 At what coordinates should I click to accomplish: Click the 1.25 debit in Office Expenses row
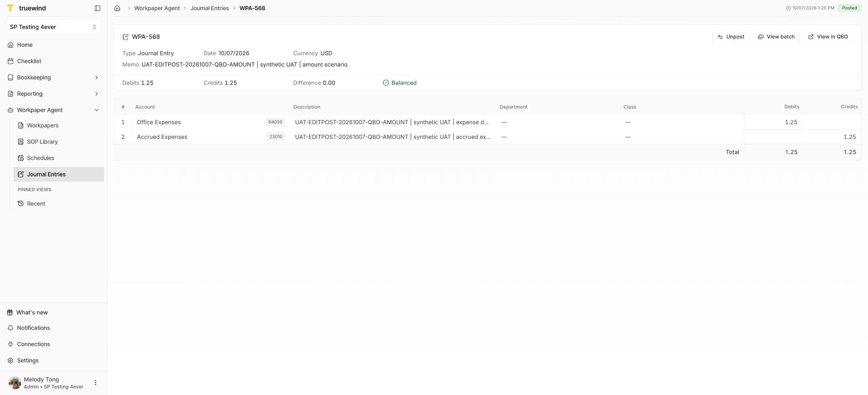(791, 122)
